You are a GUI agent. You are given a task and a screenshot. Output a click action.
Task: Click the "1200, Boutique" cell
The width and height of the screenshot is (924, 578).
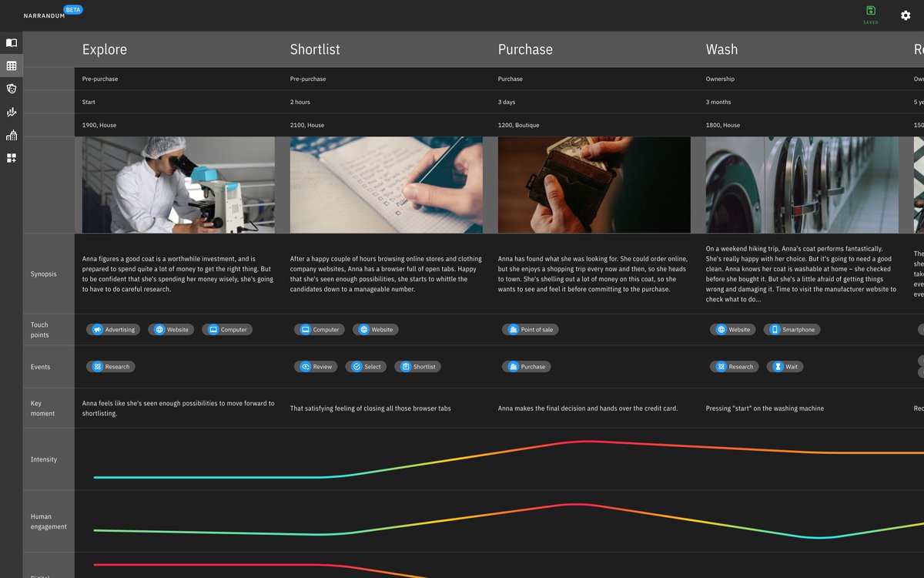(x=518, y=125)
